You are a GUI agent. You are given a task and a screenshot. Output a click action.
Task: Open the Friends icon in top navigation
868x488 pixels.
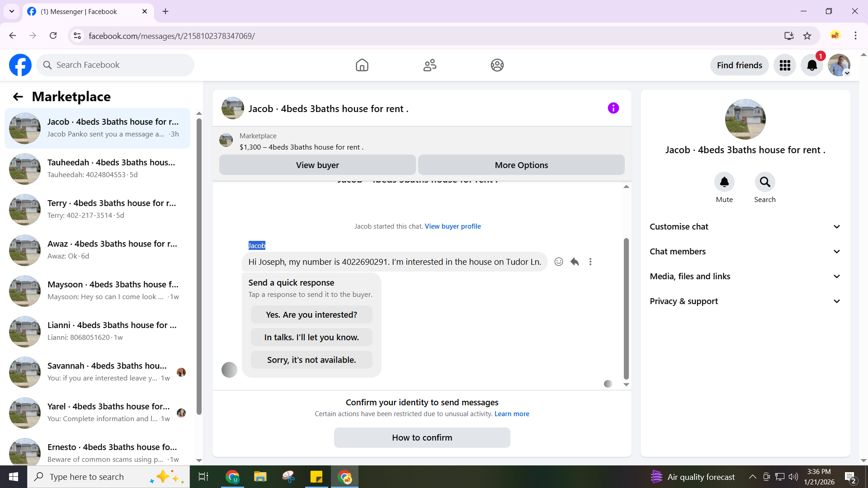tap(429, 65)
